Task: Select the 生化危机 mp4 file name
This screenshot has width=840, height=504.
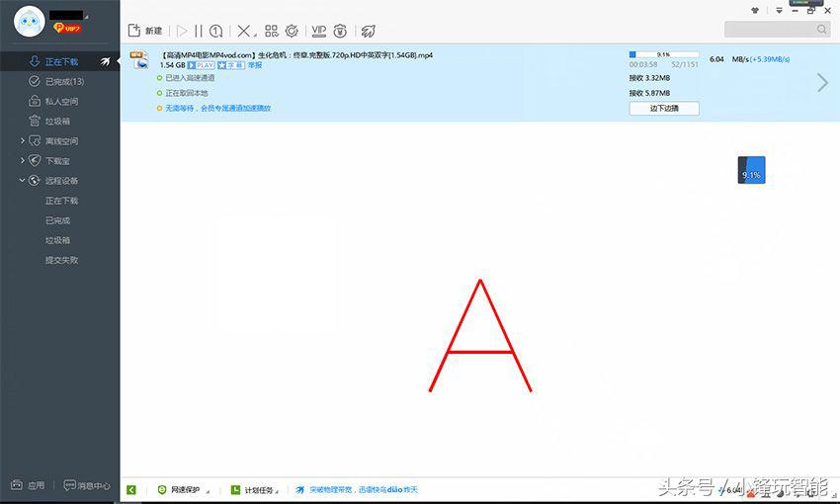Action: pos(296,55)
